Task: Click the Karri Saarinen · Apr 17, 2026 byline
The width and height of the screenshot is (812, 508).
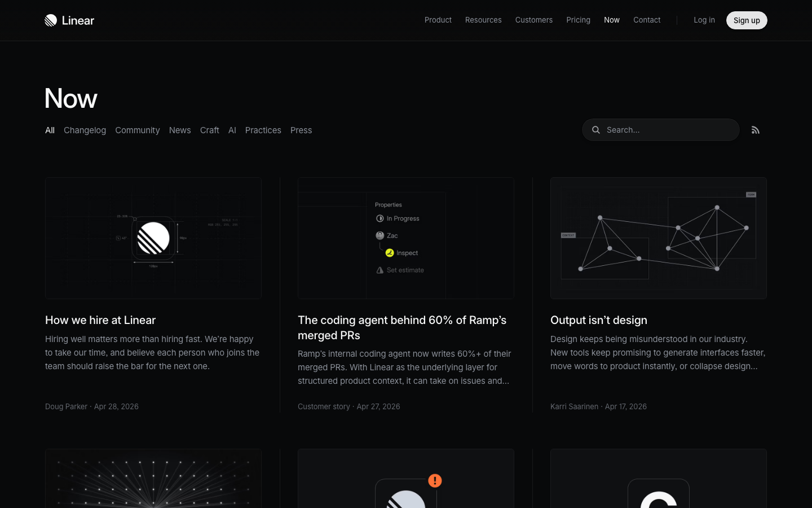Action: click(598, 406)
